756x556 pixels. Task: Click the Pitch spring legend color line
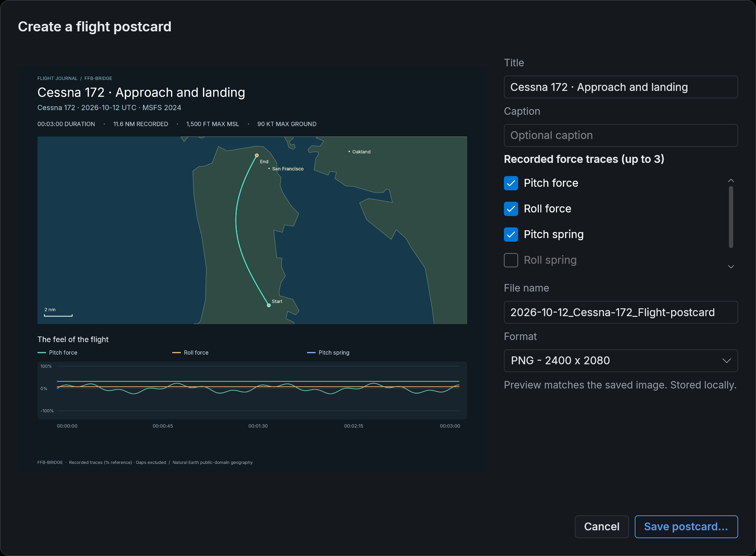coord(311,352)
